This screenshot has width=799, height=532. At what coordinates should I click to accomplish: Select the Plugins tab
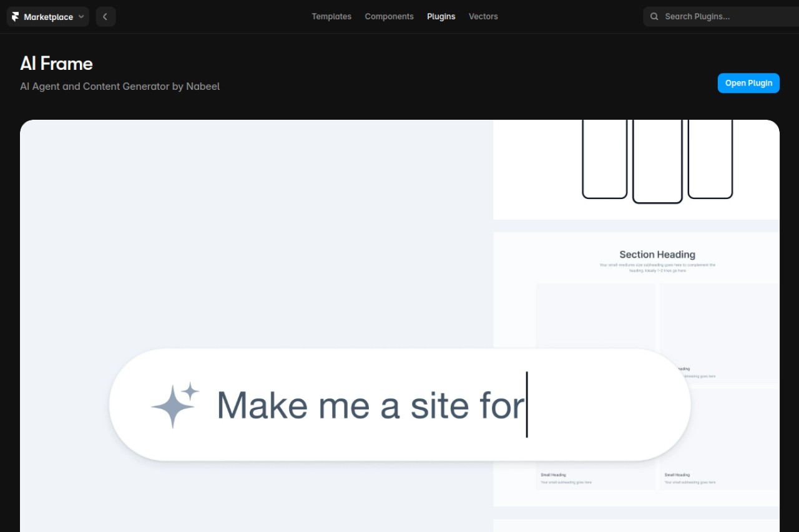(441, 17)
